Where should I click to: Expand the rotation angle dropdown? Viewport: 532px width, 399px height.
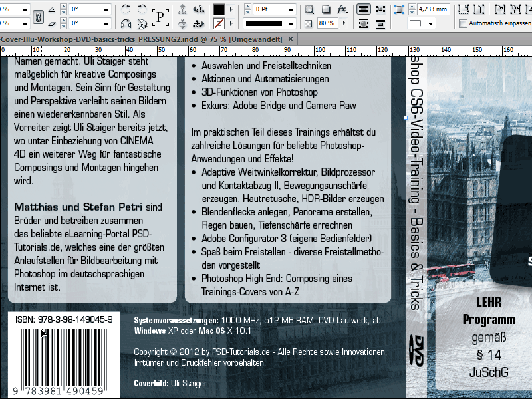106,10
